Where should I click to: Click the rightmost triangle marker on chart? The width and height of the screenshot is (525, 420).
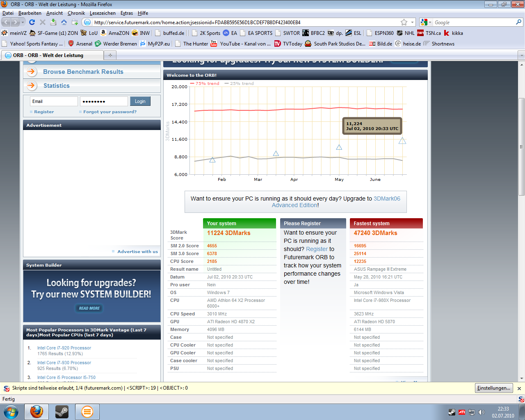click(x=402, y=141)
